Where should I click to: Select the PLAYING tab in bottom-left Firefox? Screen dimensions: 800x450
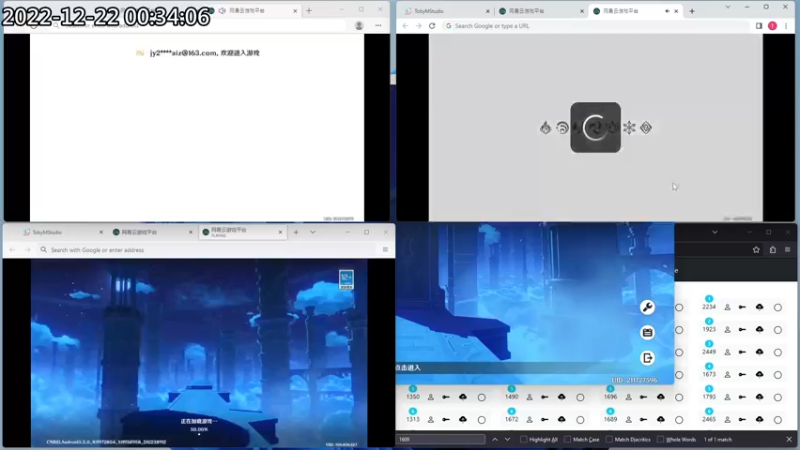(x=242, y=232)
